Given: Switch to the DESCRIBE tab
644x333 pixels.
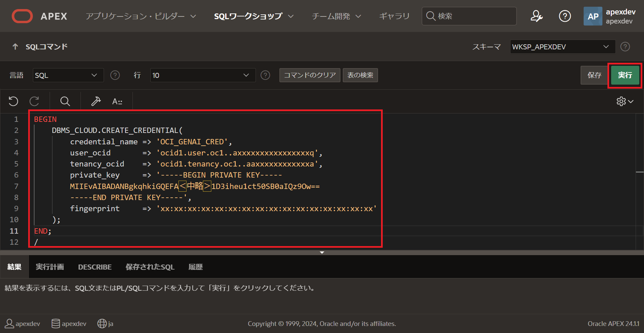Looking at the screenshot, I should click(x=95, y=267).
